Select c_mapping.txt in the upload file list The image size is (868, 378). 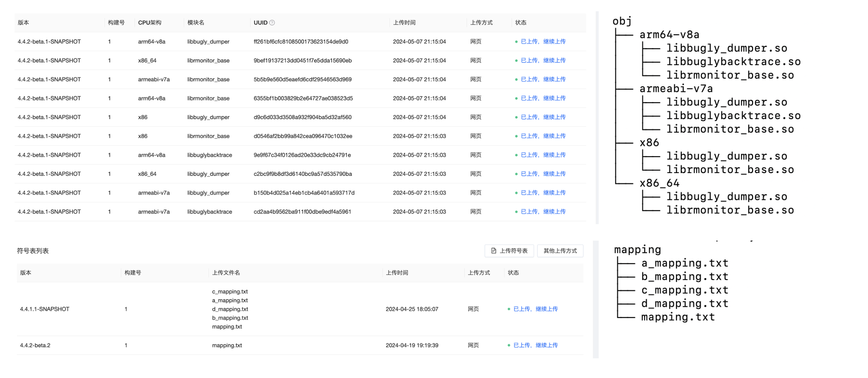pos(230,292)
